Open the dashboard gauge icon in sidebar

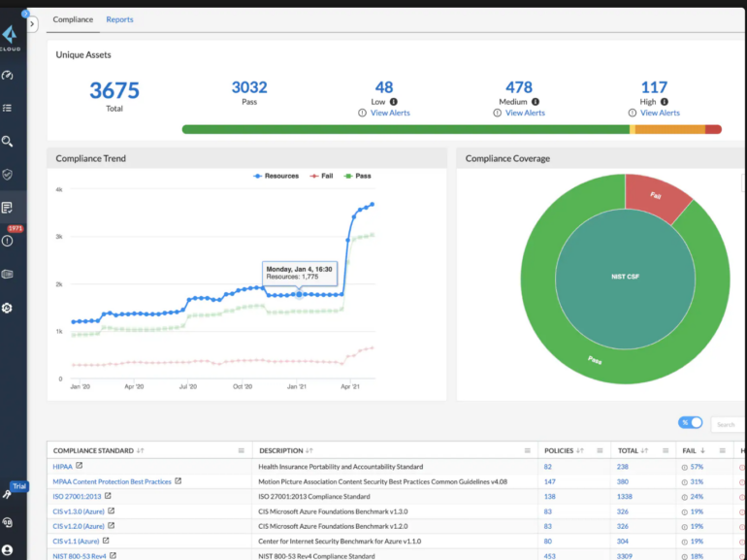click(x=8, y=76)
